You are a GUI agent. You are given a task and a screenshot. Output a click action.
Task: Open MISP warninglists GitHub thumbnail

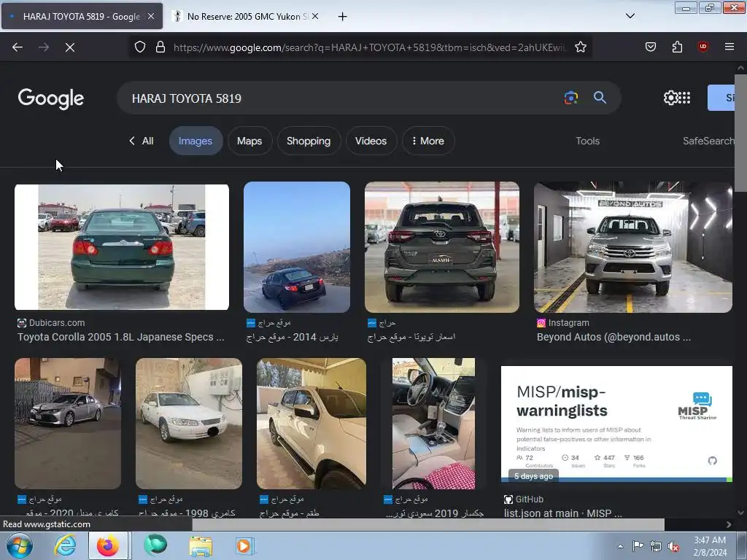pyautogui.click(x=616, y=424)
